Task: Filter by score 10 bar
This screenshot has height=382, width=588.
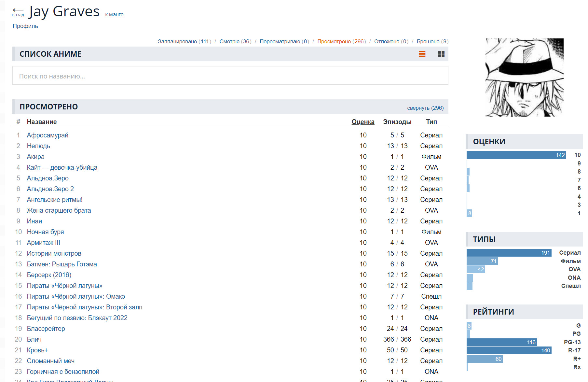Action: 516,155
